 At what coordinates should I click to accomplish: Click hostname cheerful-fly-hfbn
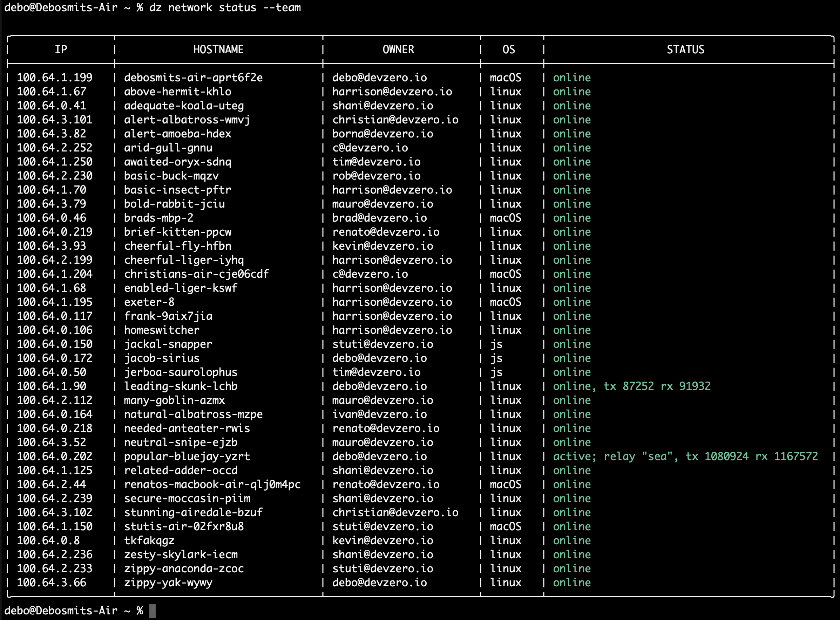177,246
